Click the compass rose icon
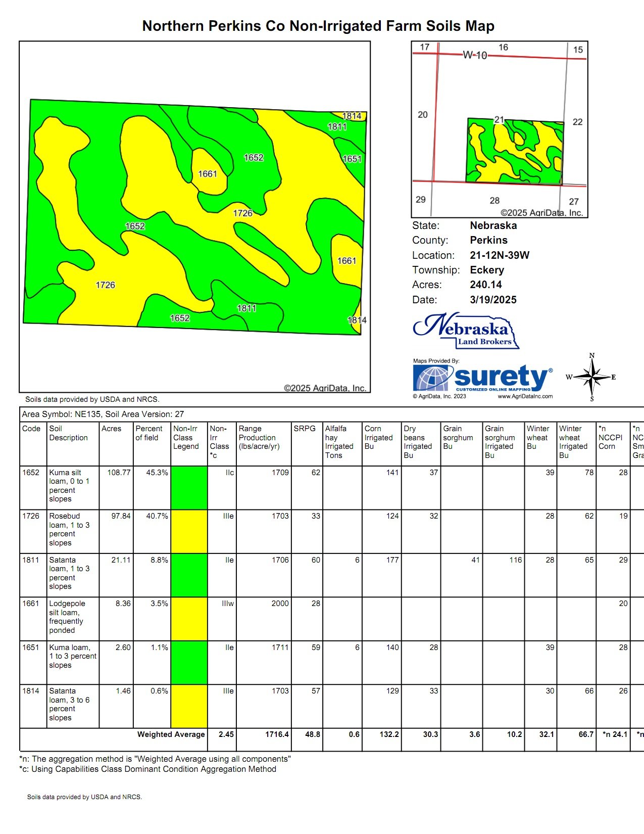Viewport: 644px width, 834px height. (x=592, y=378)
